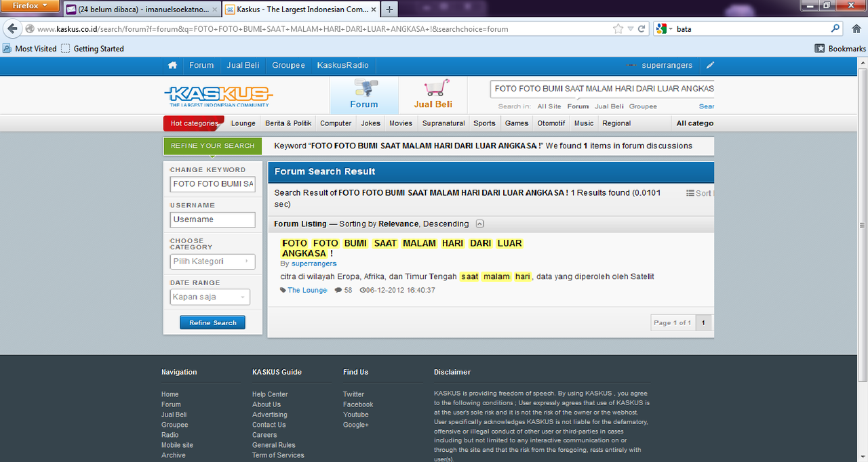Open General Rules footer link
The width and height of the screenshot is (868, 462).
coord(274,445)
